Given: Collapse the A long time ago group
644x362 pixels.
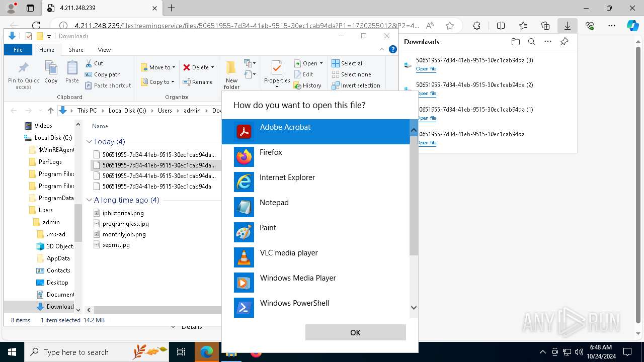Looking at the screenshot, I should point(89,200).
